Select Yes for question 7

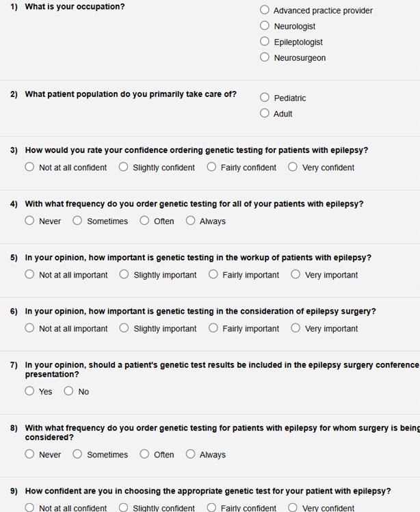[29, 391]
